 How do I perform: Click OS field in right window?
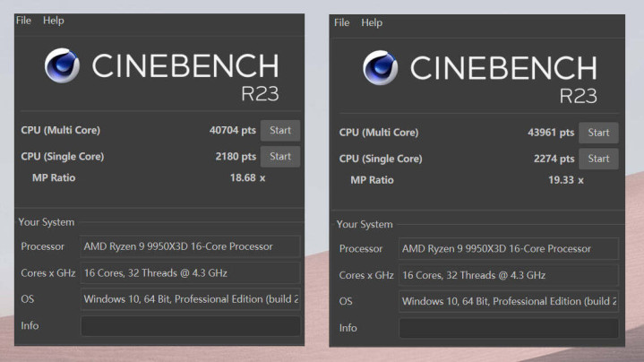[509, 302]
